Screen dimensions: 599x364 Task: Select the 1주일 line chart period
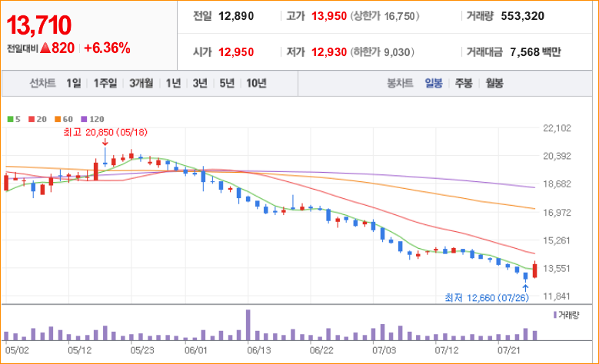105,83
